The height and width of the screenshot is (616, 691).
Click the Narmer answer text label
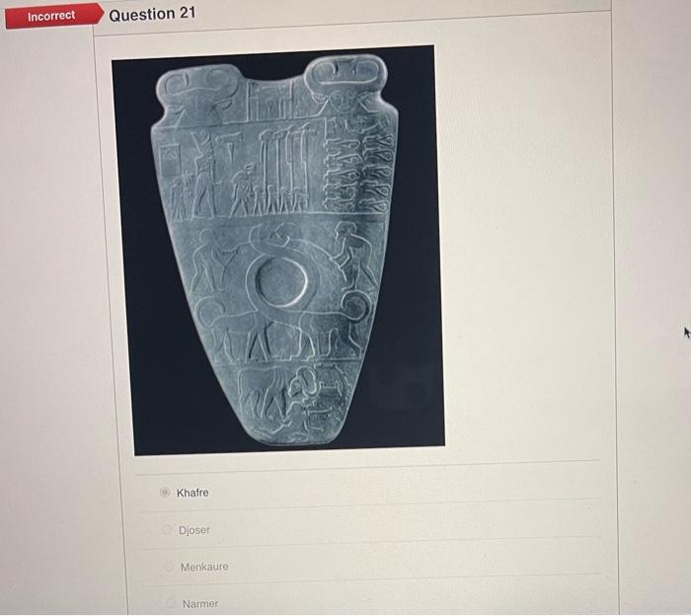200,604
